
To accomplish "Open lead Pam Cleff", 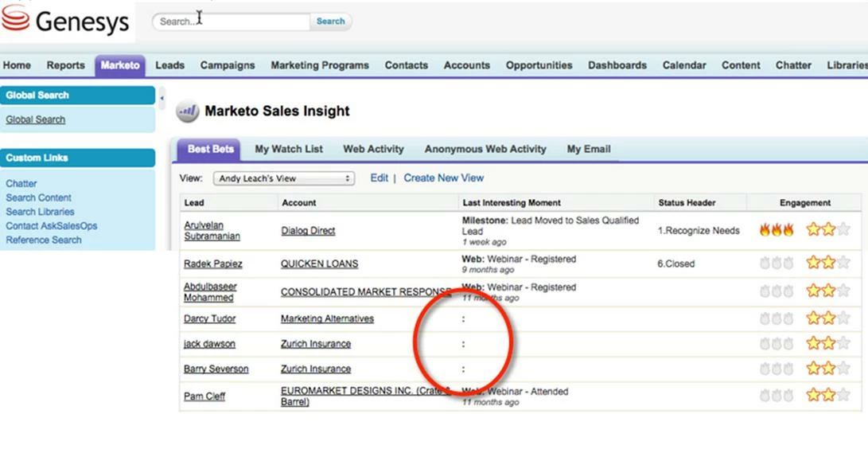I will (204, 396).
